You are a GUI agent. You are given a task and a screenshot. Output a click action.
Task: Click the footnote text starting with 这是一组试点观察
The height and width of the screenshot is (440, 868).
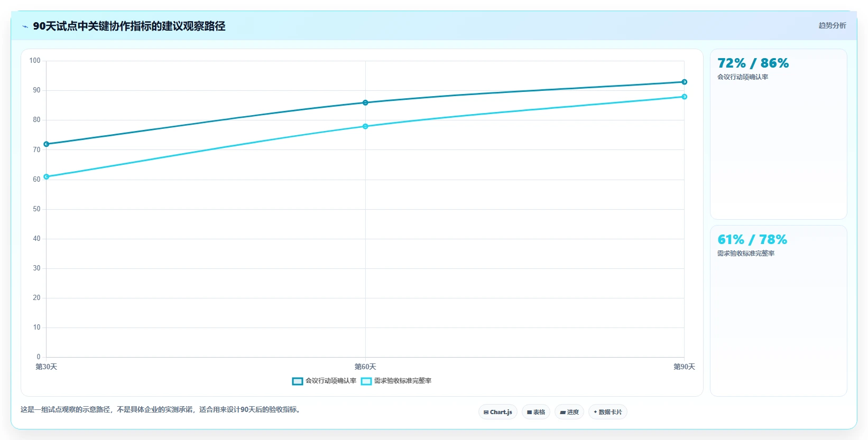(162, 409)
